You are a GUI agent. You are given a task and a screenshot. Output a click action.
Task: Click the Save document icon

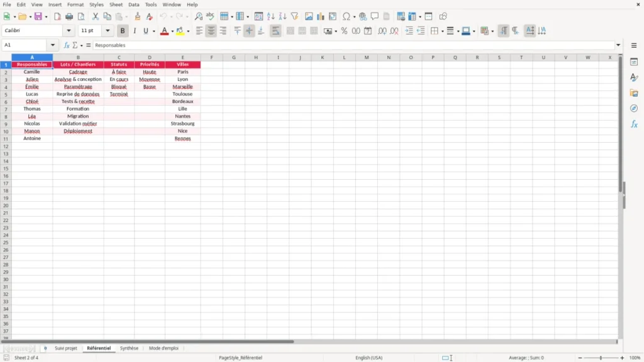(38, 16)
